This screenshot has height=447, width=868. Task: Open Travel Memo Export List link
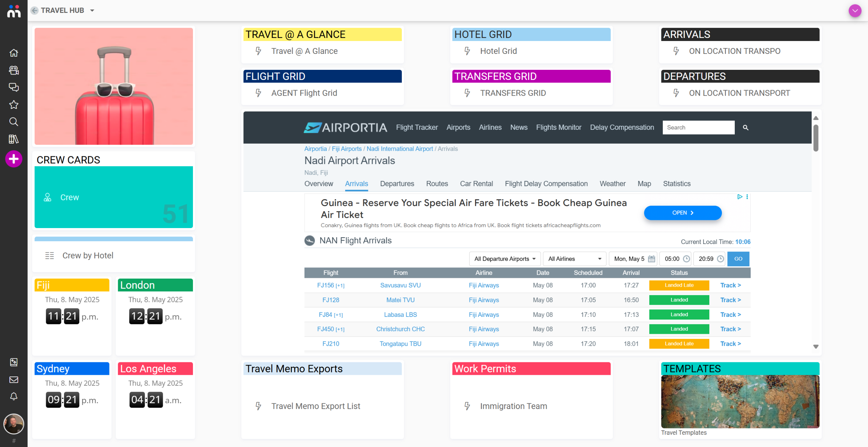[x=315, y=406]
